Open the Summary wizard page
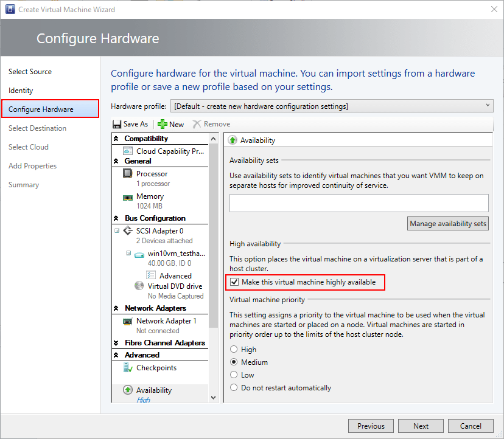Viewport: 504px width, 439px height. [x=24, y=184]
